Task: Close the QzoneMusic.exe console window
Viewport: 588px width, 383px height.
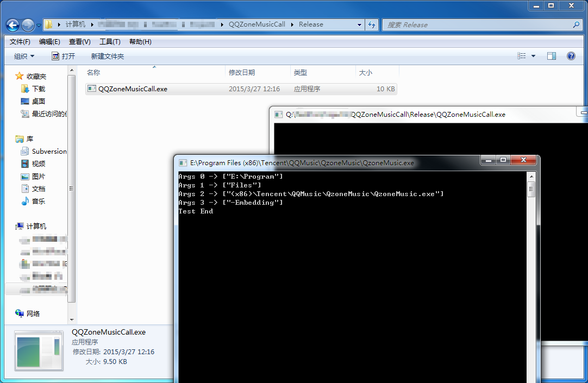Action: 523,160
